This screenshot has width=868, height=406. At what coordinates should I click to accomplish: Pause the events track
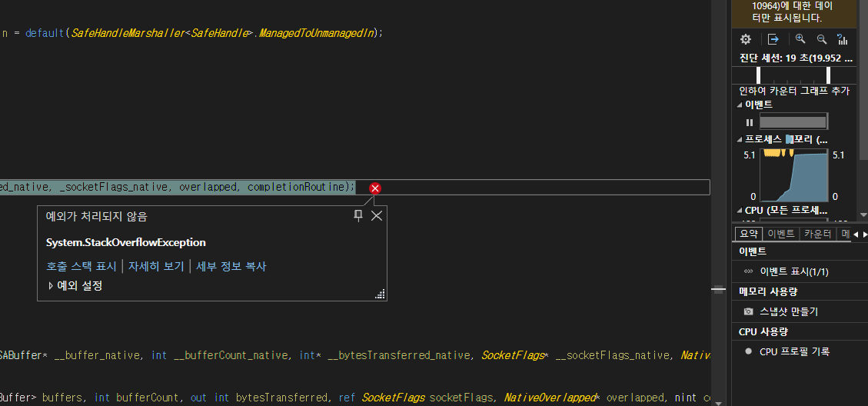tap(750, 122)
